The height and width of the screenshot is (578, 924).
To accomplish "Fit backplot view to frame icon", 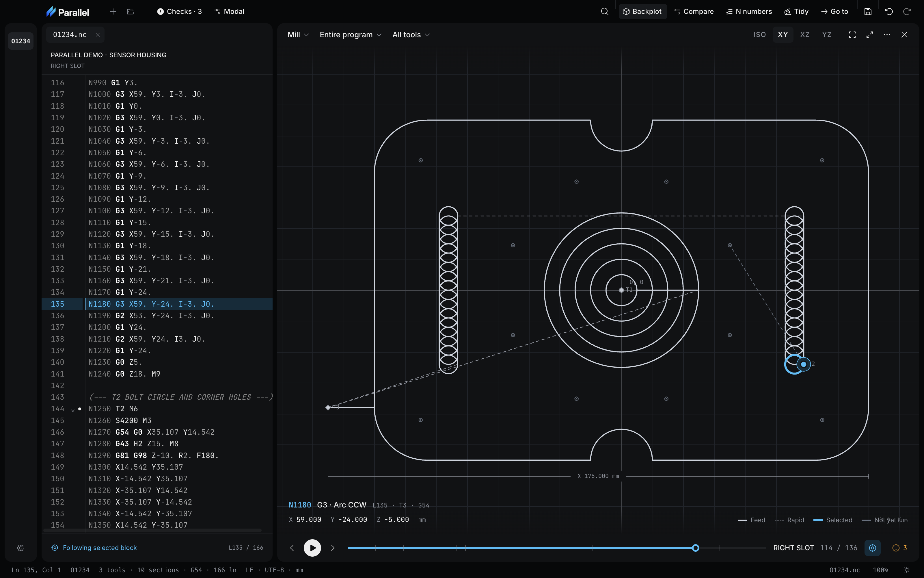I will (852, 35).
